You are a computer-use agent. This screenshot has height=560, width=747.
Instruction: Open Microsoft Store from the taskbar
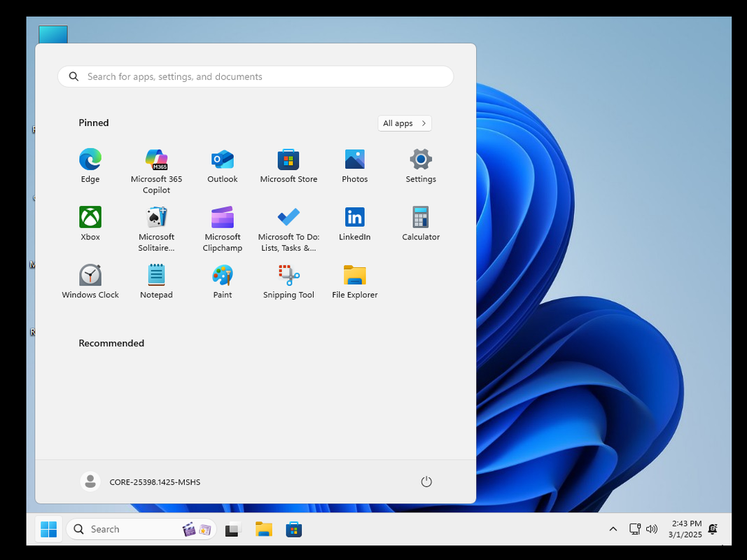tap(294, 529)
